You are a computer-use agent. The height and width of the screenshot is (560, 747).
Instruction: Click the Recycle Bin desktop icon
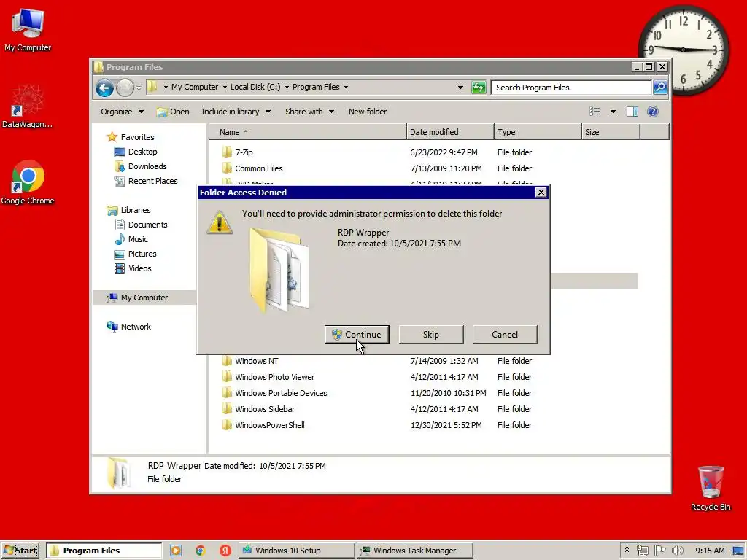tap(711, 488)
